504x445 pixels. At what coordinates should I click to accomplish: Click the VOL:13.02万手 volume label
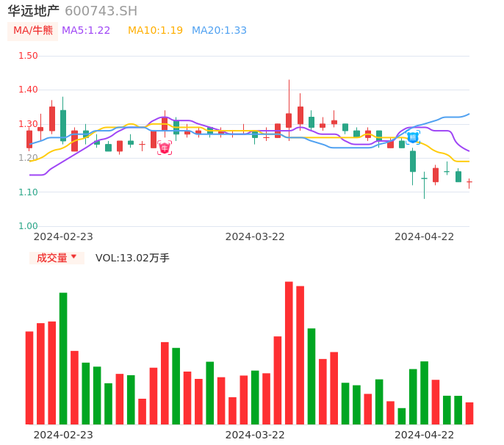[132, 258]
